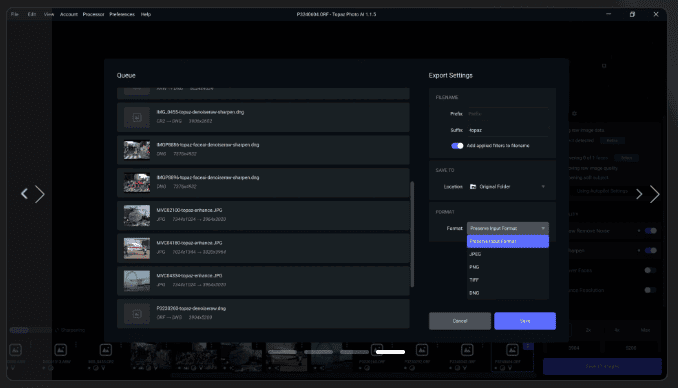Viewport: 678px width, 388px height.
Task: Open the Account menu
Action: pos(69,14)
